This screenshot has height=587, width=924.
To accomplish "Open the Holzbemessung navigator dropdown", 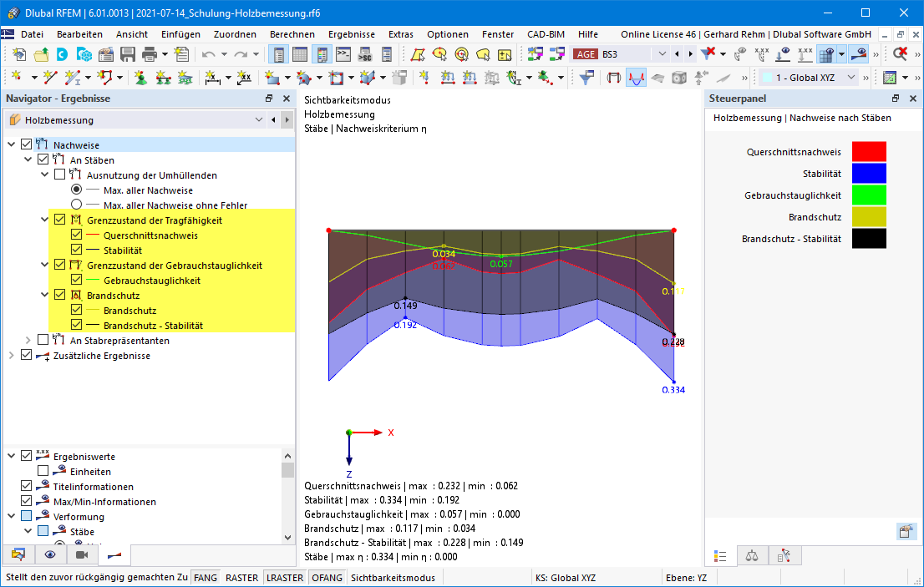I will 258,120.
